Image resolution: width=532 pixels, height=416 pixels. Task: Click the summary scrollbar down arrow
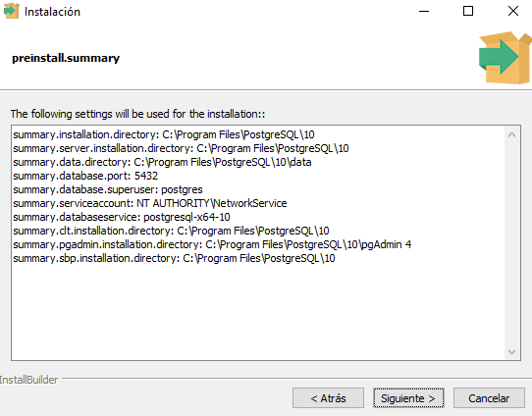[x=511, y=352]
